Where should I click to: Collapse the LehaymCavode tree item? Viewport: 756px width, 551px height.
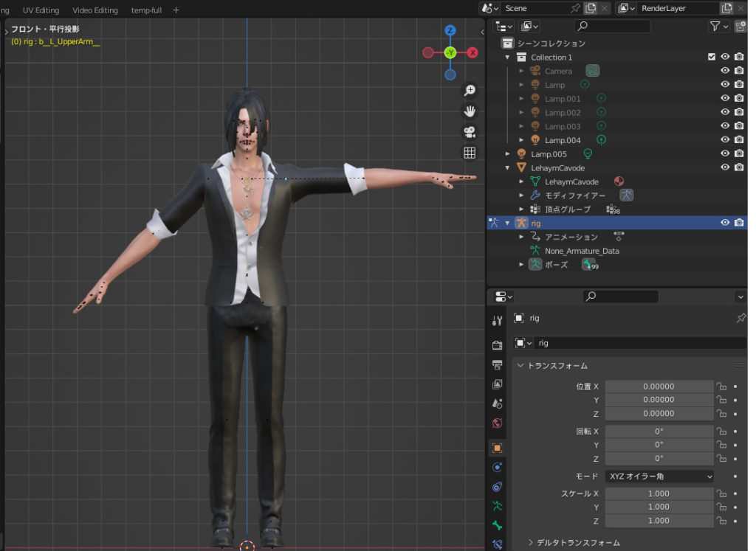(x=508, y=168)
